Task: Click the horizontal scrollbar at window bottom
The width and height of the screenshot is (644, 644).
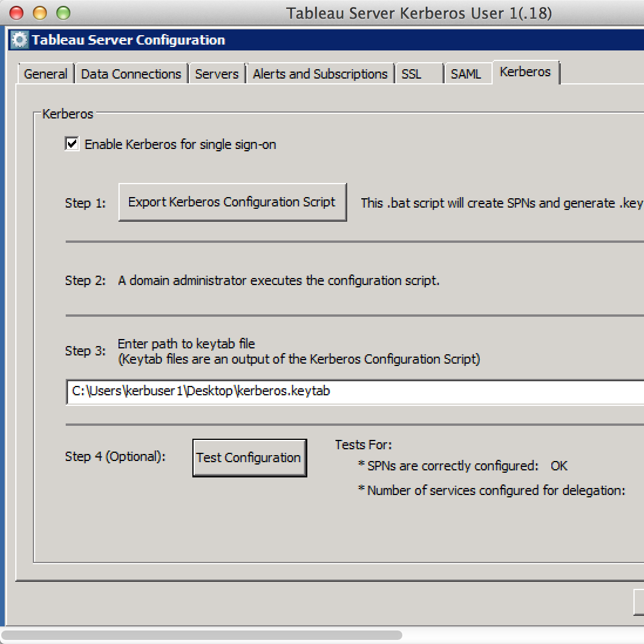Action: click(201, 635)
